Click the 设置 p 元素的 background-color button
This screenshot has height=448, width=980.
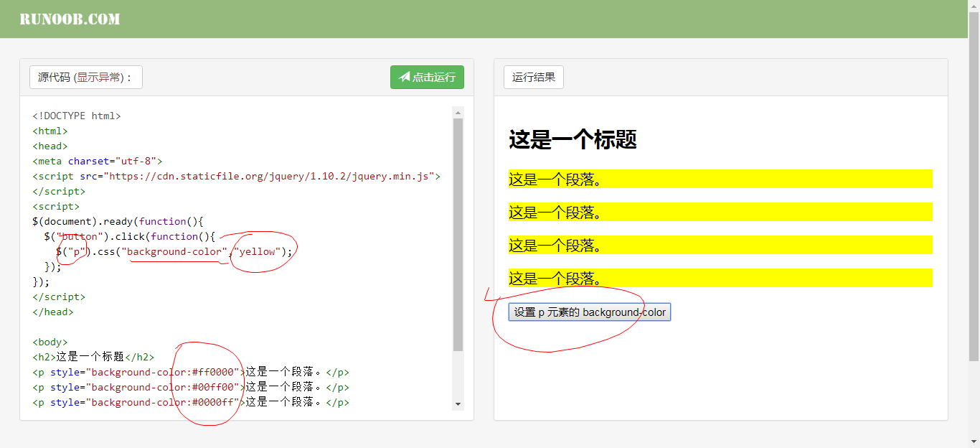(x=590, y=312)
